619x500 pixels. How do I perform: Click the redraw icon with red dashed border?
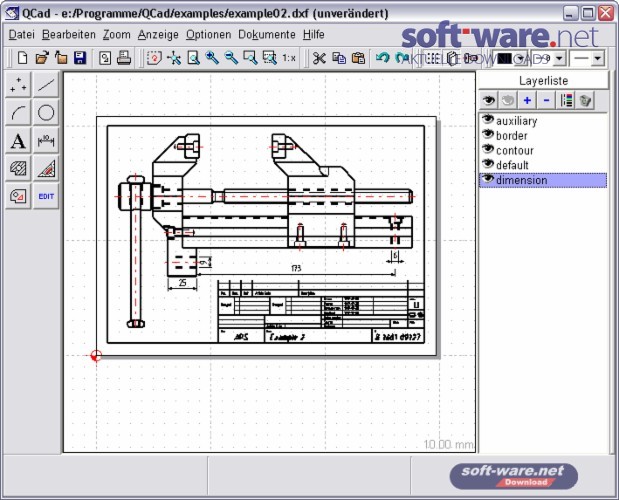[x=154, y=58]
